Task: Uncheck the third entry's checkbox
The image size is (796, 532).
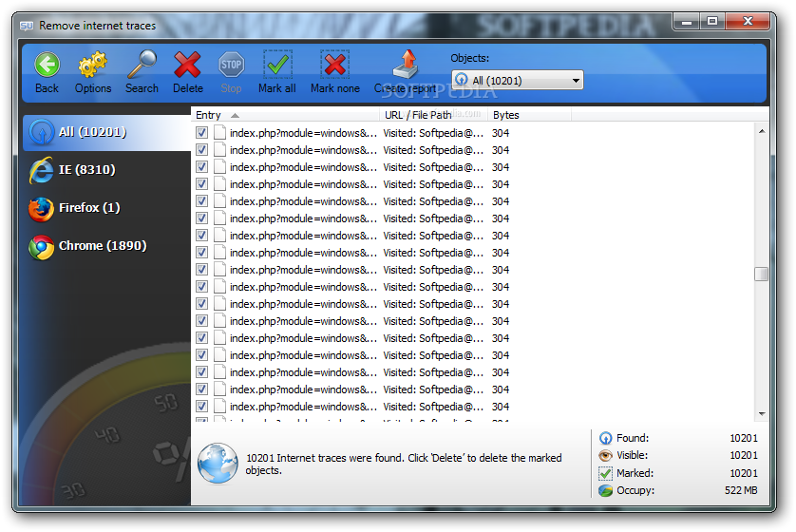Action: tap(201, 167)
